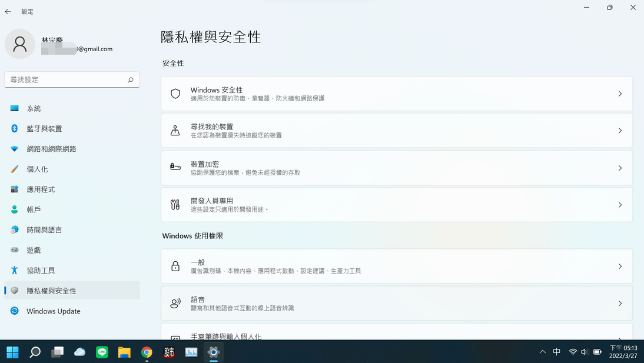This screenshot has width=644, height=363.
Task: Click the gamepad icon for 遊戲
Action: pos(14,249)
